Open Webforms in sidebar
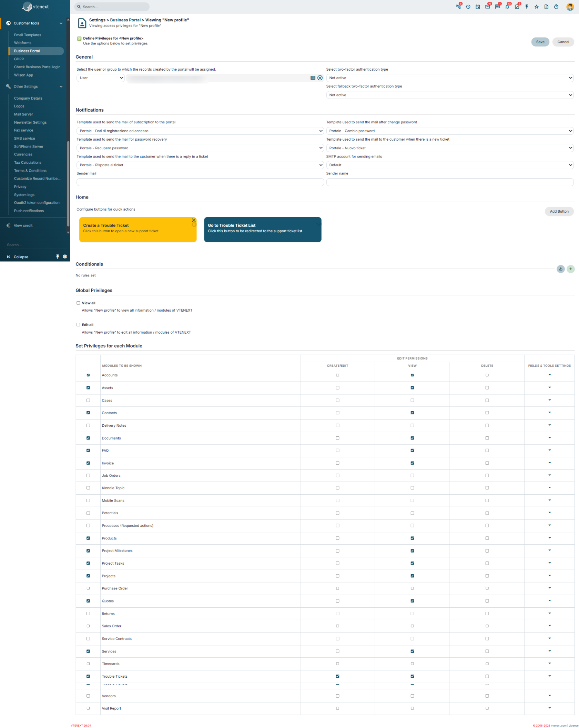579x728 pixels. click(x=23, y=43)
